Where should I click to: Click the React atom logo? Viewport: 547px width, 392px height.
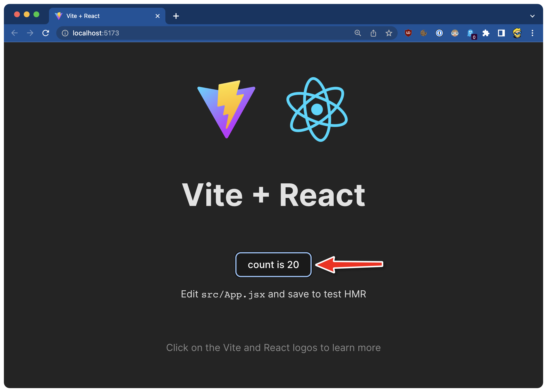pos(317,109)
